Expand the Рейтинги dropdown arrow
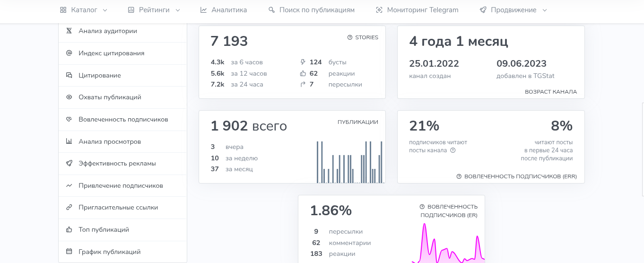Viewport: 644px width, 263px height. [x=178, y=10]
